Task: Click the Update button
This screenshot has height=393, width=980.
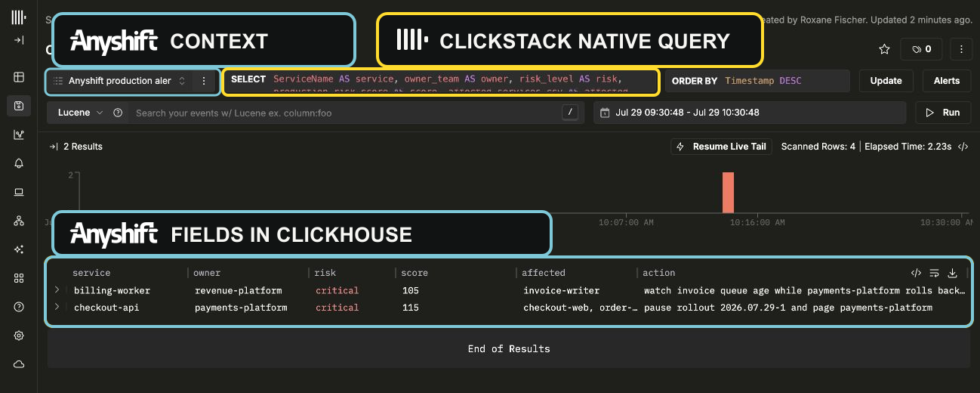Action: coord(886,81)
